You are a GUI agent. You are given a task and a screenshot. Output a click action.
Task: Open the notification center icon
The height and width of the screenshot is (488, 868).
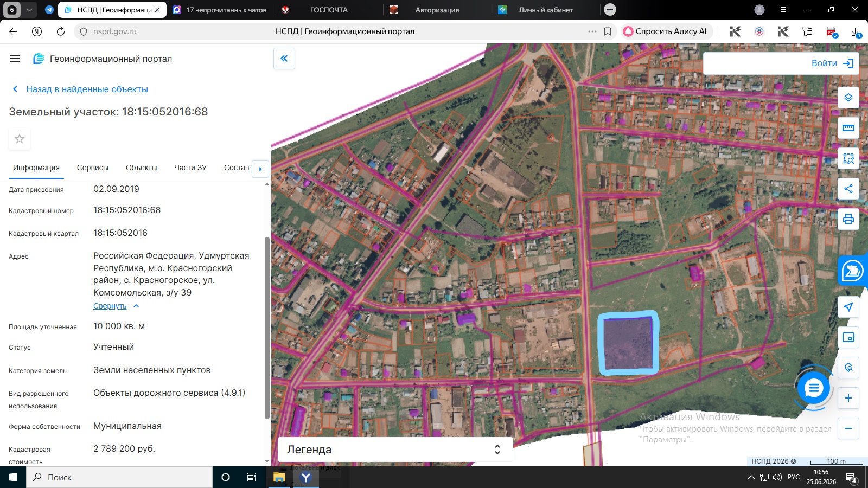851,477
